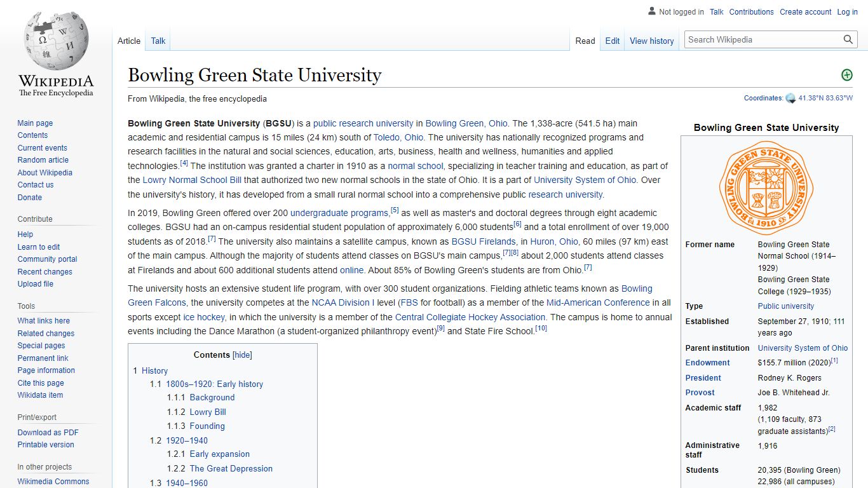Open the coordinates 41.38°N 83.63°W link
868x488 pixels.
pyautogui.click(x=825, y=98)
